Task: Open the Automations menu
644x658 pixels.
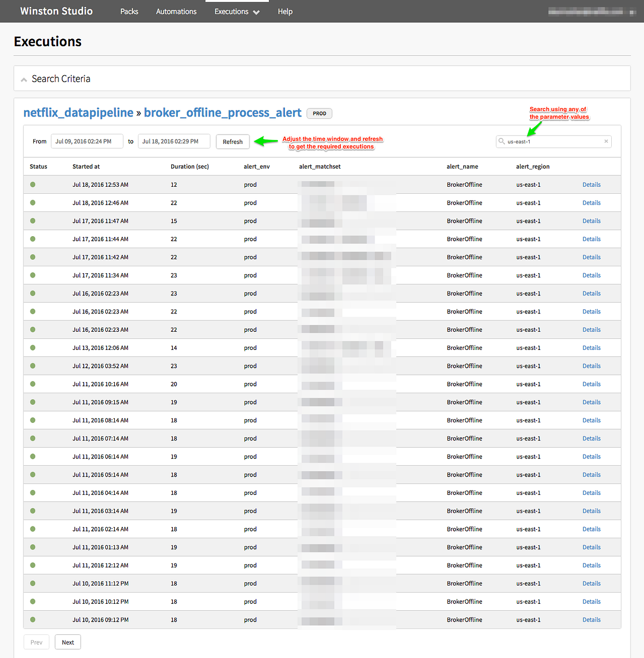Action: 176,11
